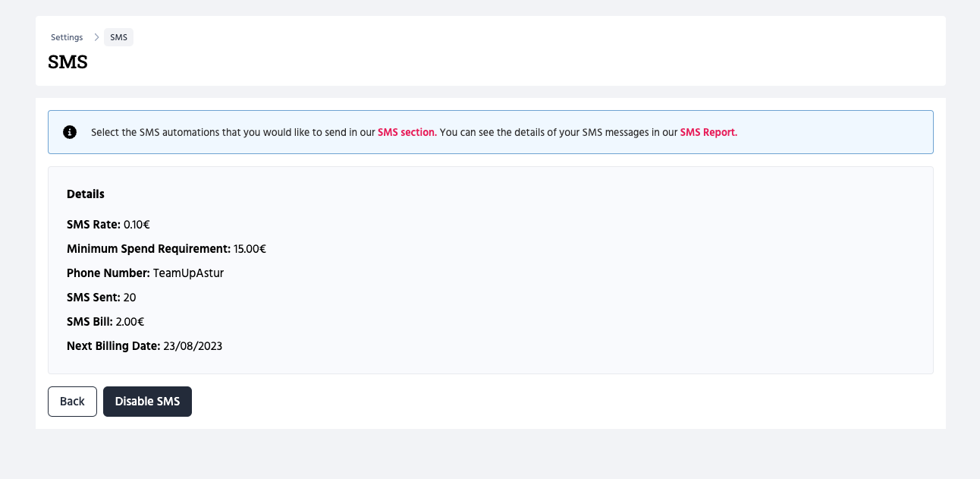Go to Settings via breadcrumb
Screen dimensions: 980x479
tap(67, 37)
